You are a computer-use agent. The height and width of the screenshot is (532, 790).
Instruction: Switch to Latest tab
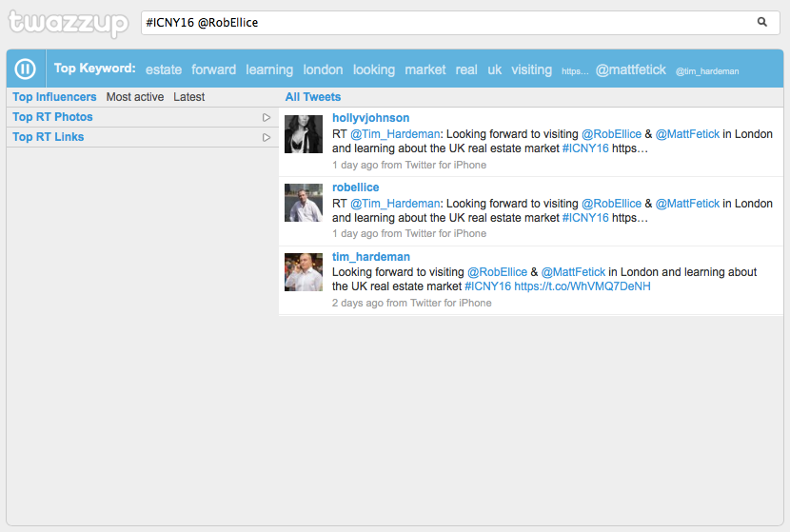click(x=189, y=97)
